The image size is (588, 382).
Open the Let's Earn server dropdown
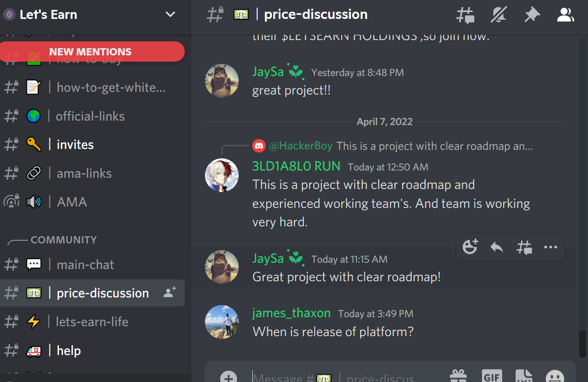click(x=170, y=14)
